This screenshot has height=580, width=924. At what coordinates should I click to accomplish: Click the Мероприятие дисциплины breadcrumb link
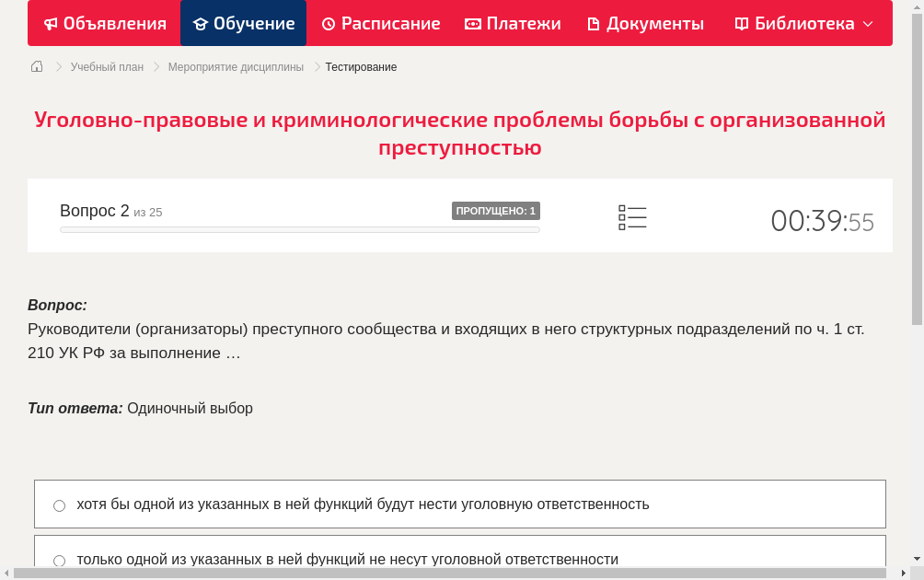click(x=235, y=66)
